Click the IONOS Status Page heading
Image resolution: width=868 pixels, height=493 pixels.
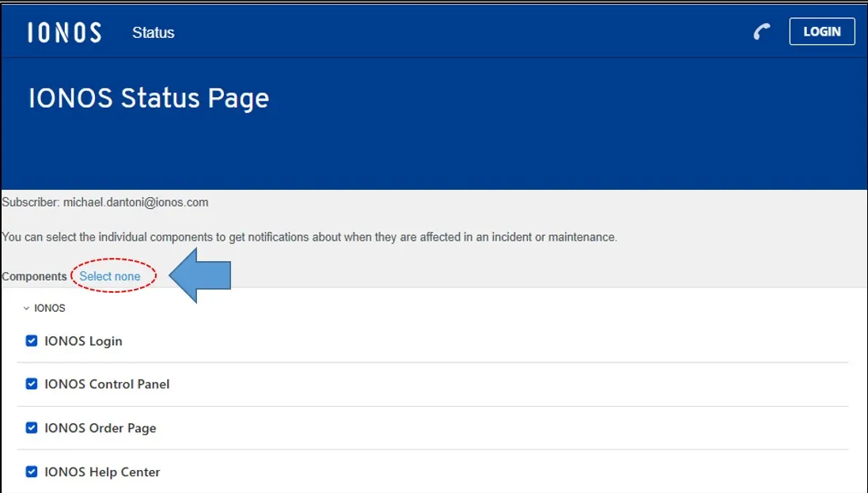click(149, 98)
